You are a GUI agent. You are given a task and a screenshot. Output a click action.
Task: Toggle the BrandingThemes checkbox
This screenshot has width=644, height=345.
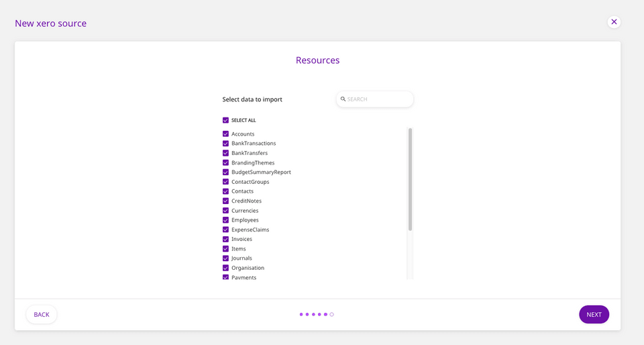click(225, 163)
